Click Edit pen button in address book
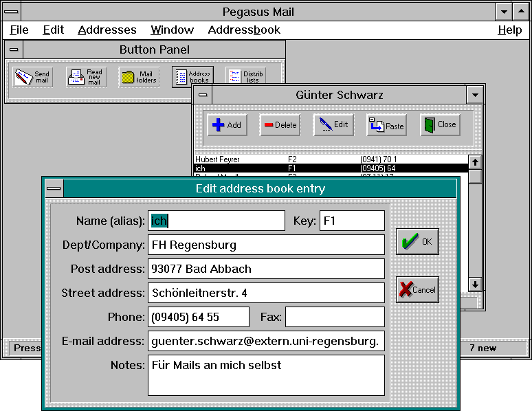Screen dimensions: 532x411 tap(333, 125)
